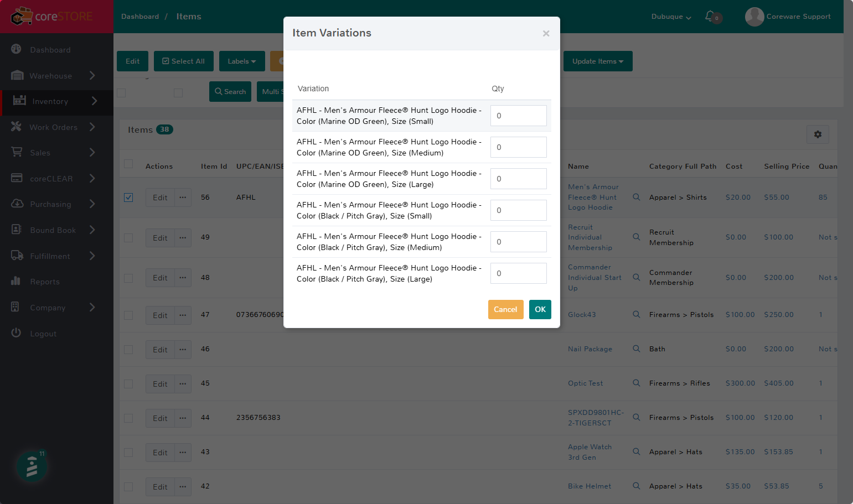The width and height of the screenshot is (853, 504).
Task: Open the Dubuque location dropdown
Action: tap(671, 17)
